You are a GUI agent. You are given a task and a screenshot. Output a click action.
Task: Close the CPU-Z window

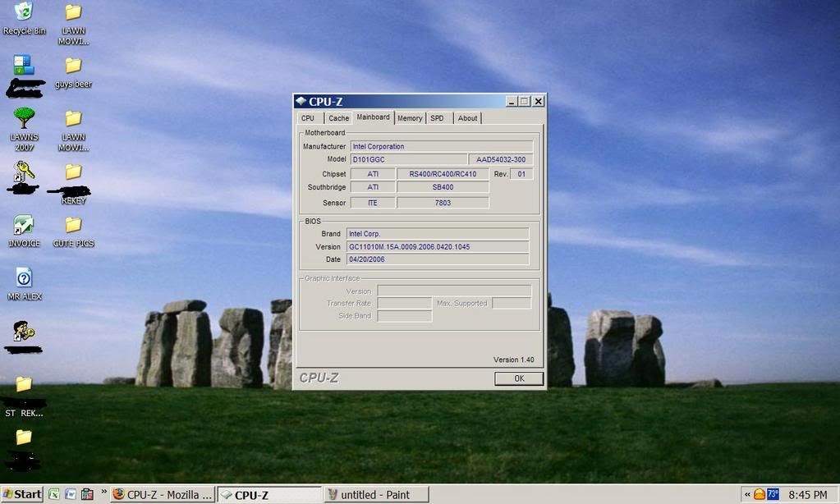539,101
